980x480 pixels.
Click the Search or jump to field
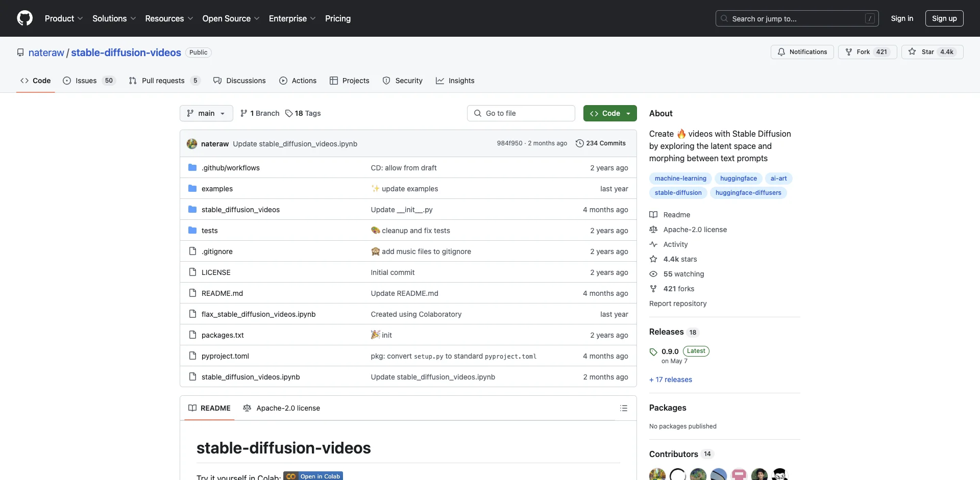click(797, 18)
